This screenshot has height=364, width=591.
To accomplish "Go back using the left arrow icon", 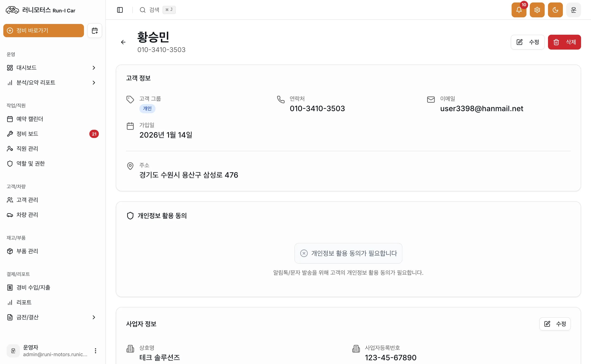I will click(x=123, y=42).
